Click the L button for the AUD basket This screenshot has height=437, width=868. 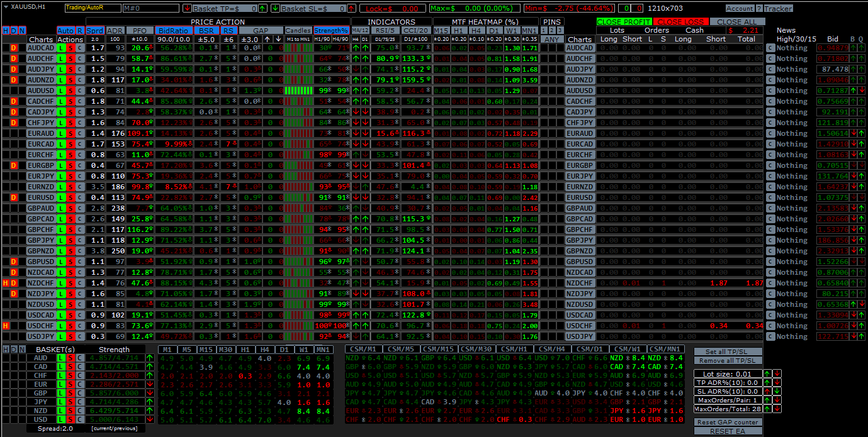coord(61,358)
